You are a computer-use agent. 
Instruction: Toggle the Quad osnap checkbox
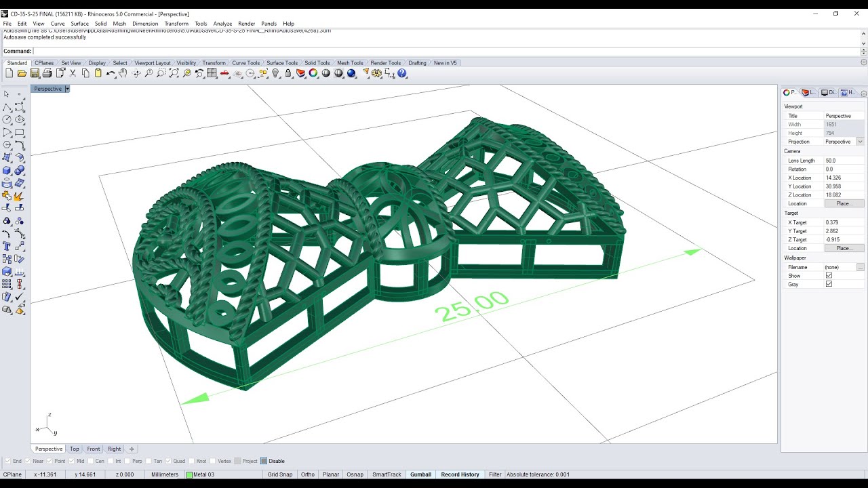point(169,461)
